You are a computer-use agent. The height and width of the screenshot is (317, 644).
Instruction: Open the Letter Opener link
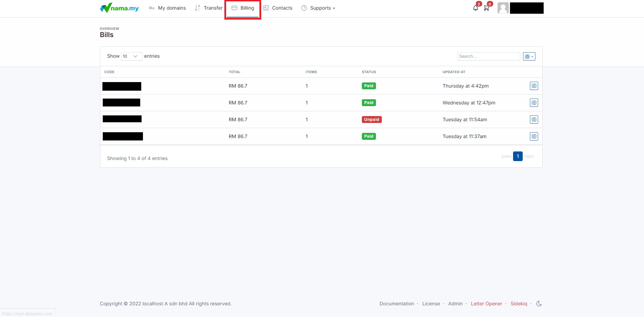click(486, 304)
